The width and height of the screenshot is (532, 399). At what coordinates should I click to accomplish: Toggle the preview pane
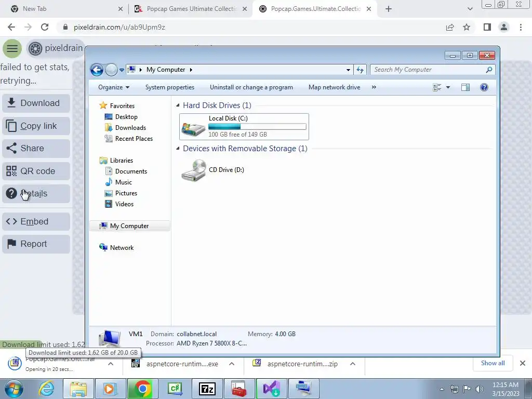(x=465, y=87)
